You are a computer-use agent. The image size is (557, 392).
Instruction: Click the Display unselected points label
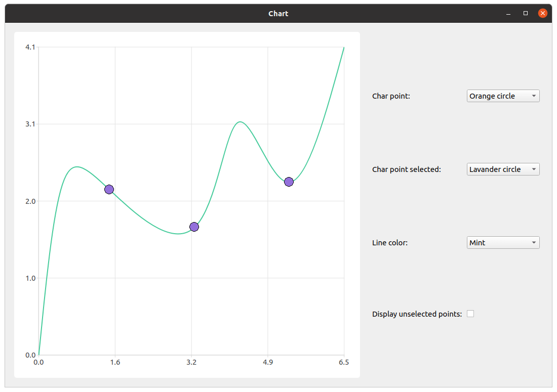(415, 314)
